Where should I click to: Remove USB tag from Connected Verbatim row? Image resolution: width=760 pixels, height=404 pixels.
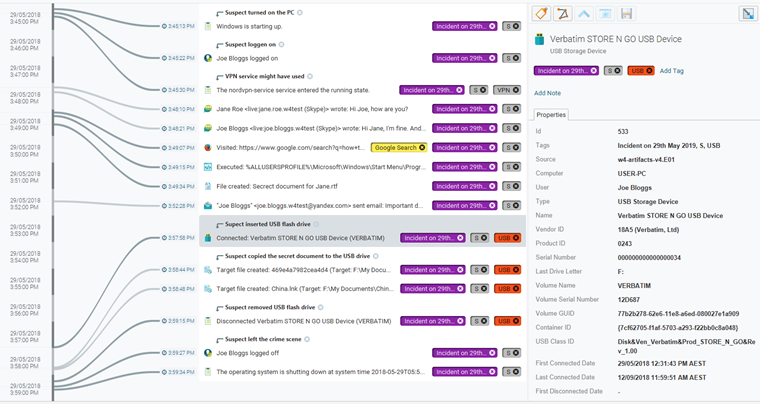[516, 238]
